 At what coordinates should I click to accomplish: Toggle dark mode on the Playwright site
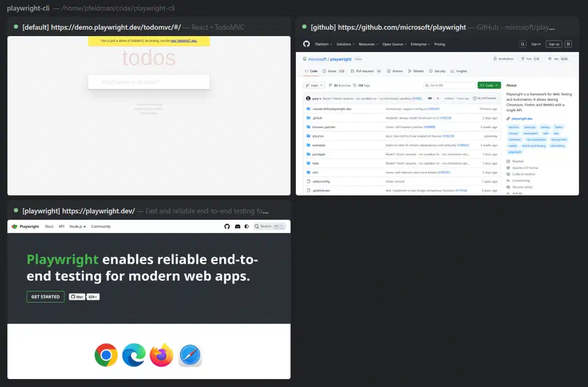[x=245, y=227]
